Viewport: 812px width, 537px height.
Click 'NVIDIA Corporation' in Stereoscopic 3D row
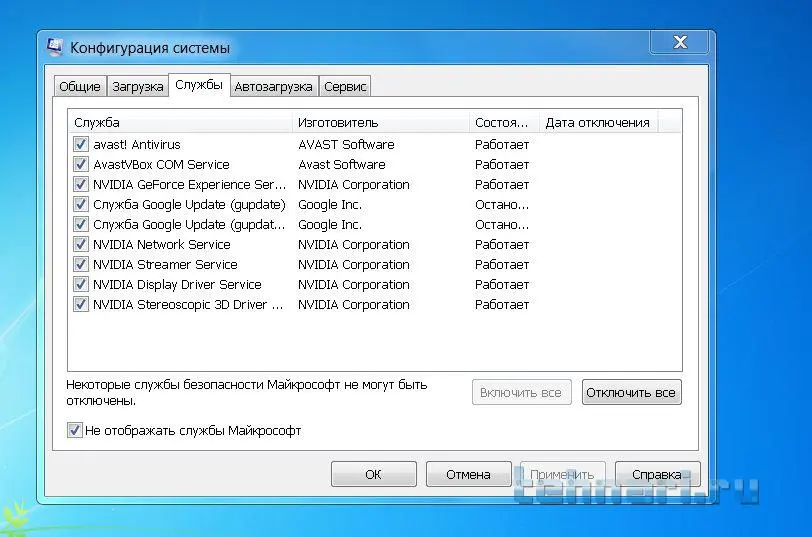click(354, 304)
